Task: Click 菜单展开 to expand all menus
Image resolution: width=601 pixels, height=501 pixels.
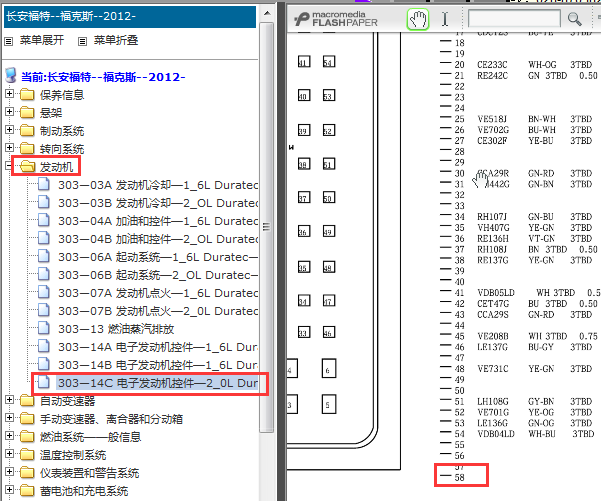Action: point(42,40)
